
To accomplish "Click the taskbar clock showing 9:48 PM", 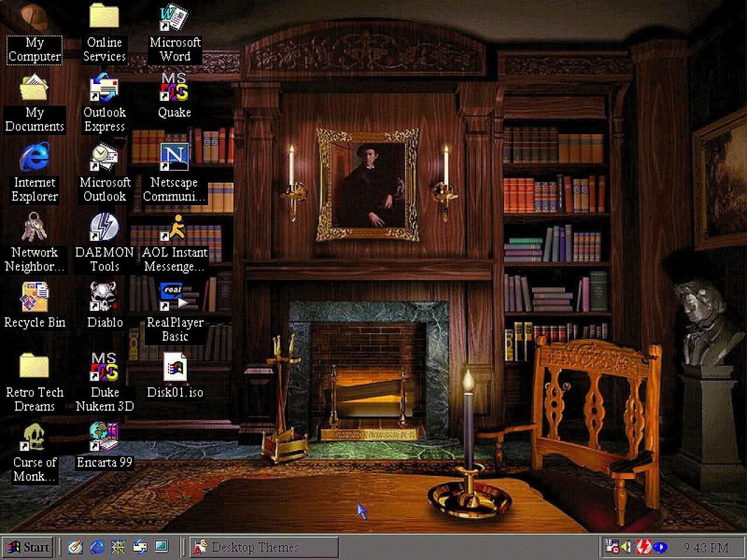I will click(x=706, y=548).
